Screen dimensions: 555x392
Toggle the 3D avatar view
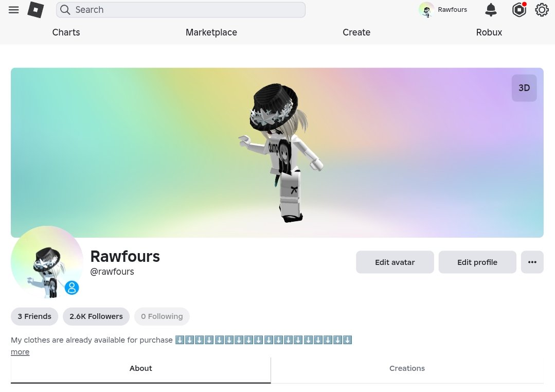[524, 88]
